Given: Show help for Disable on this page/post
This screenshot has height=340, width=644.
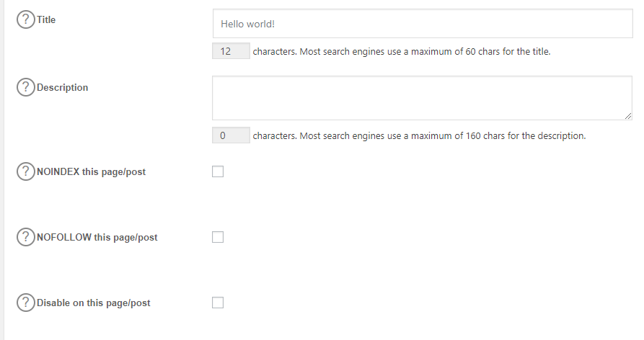Looking at the screenshot, I should tap(25, 303).
